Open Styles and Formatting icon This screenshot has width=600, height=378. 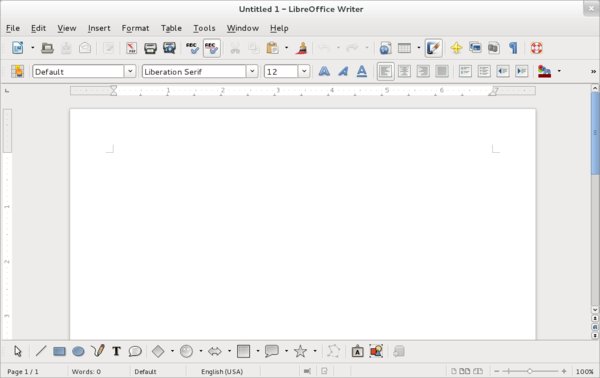click(x=17, y=72)
